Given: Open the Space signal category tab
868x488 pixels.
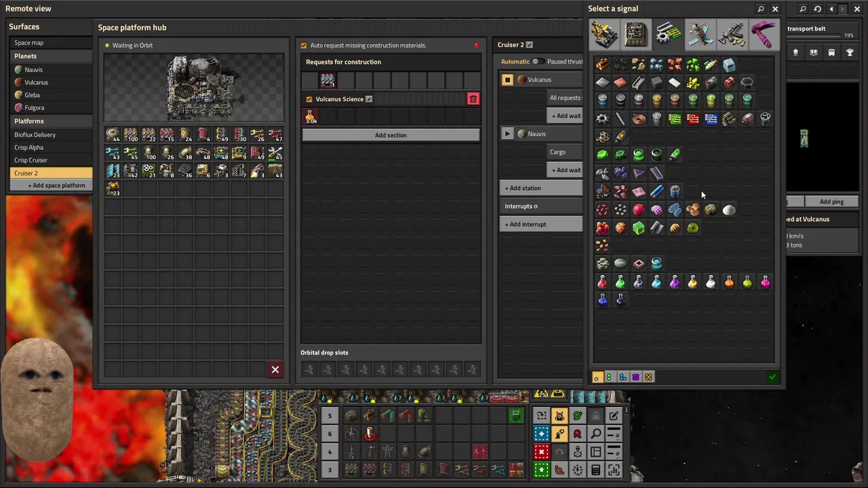Looking at the screenshot, I should pyautogui.click(x=700, y=34).
